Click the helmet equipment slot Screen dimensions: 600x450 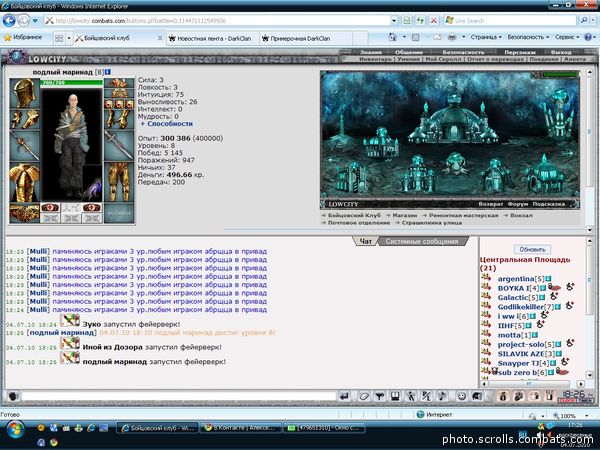click(24, 93)
